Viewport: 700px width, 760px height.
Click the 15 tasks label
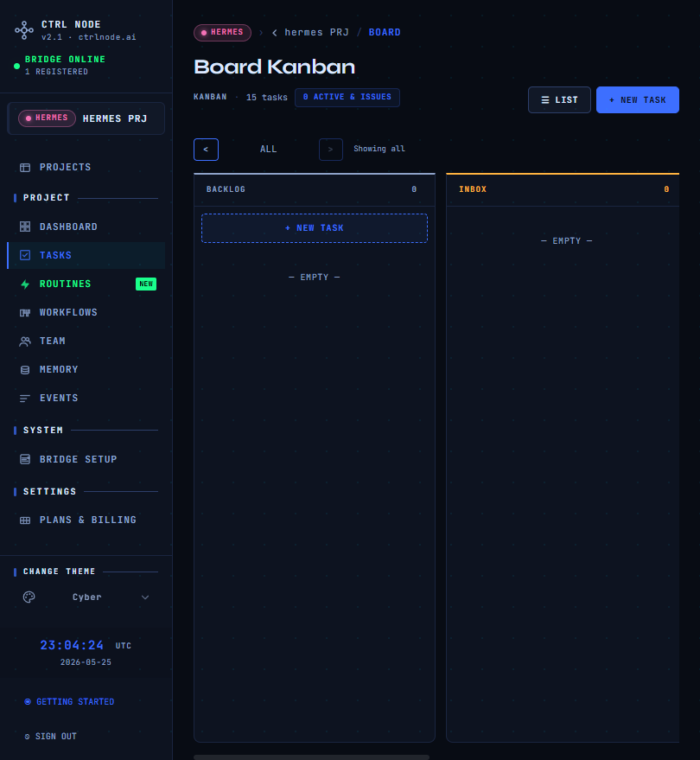click(266, 98)
